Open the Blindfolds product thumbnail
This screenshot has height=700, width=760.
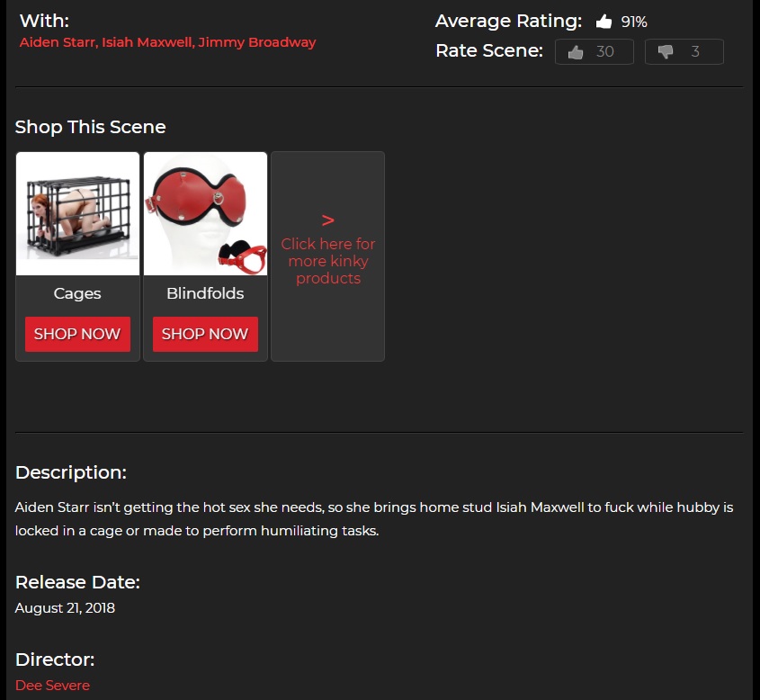coord(205,214)
